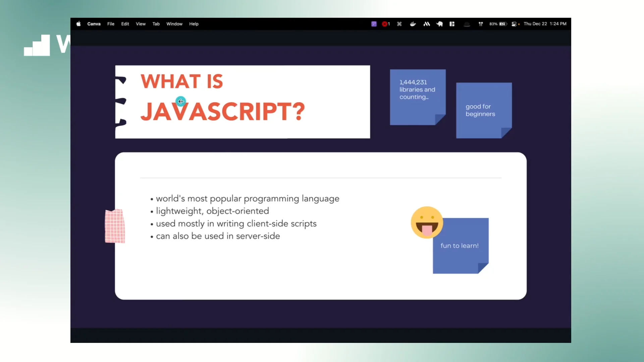Click the purple app icon in menu bar
This screenshot has width=644, height=362.
tap(374, 24)
